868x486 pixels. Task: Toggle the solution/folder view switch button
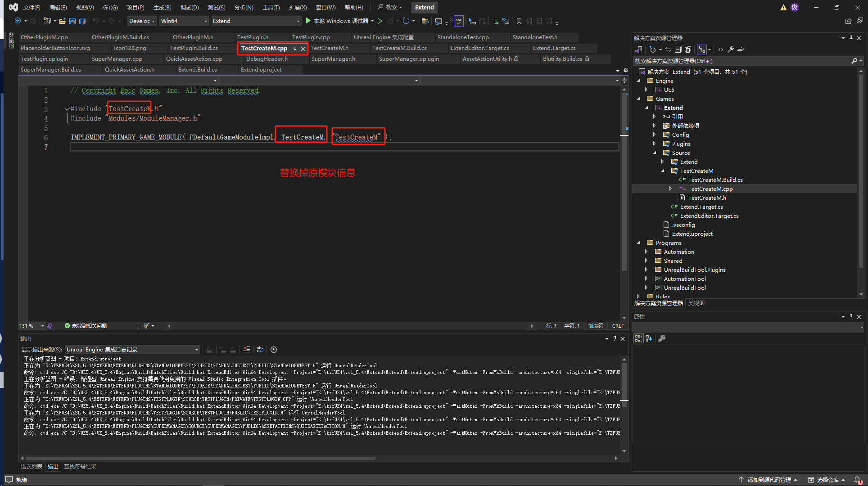(x=639, y=49)
